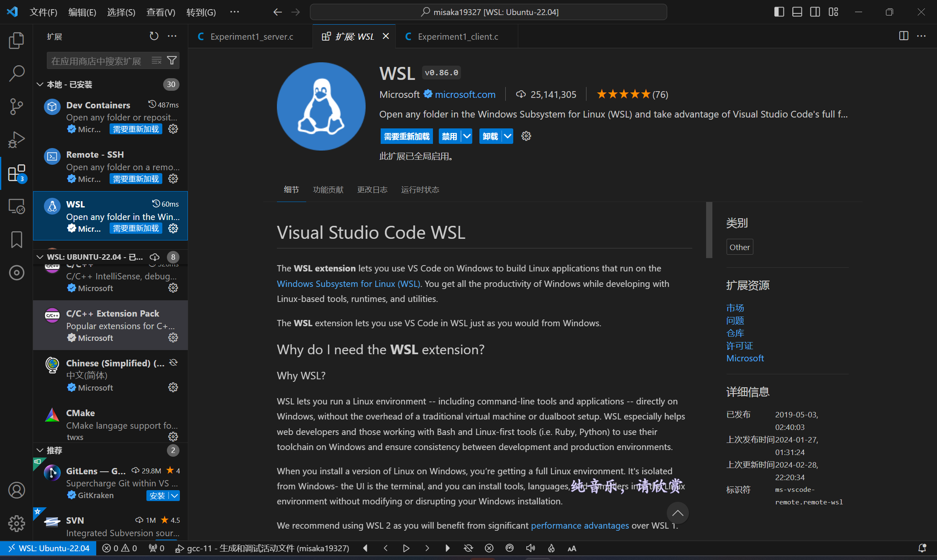
Task: Close the WSL extension tab
Action: pos(386,36)
